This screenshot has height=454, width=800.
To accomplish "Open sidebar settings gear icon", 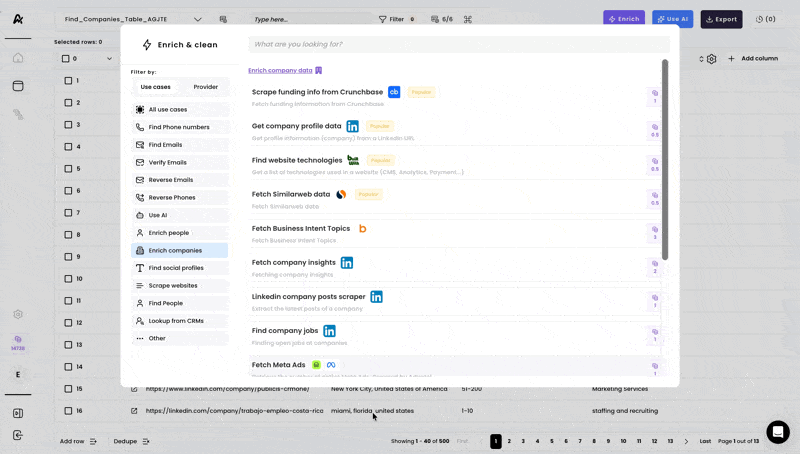I will (x=18, y=314).
